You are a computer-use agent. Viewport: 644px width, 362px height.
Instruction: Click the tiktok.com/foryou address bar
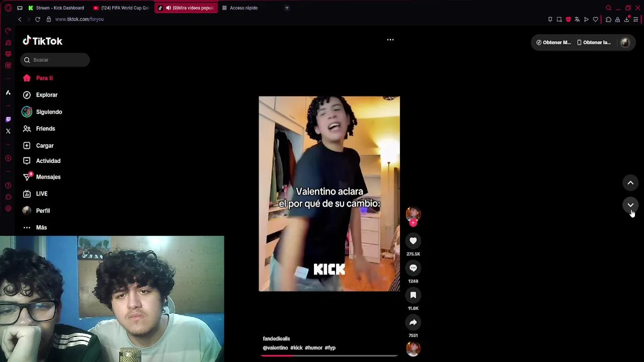79,19
